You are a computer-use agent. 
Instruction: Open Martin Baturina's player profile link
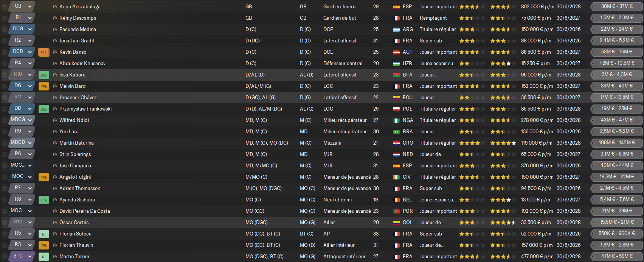[x=76, y=143]
